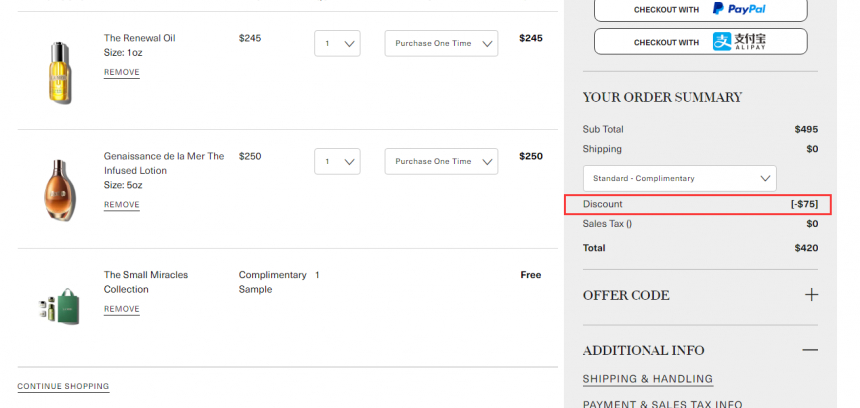The height and width of the screenshot is (408, 860).
Task: Open The Renewal Oil product image
Action: click(x=59, y=72)
